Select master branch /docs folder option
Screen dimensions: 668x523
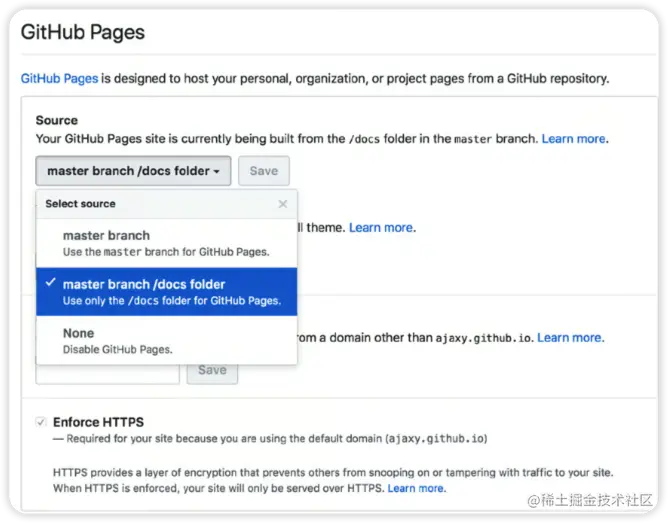click(x=167, y=292)
